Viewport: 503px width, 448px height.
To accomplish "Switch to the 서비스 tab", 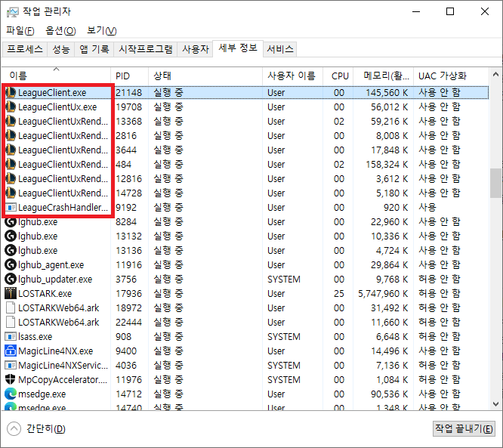I will (x=280, y=49).
